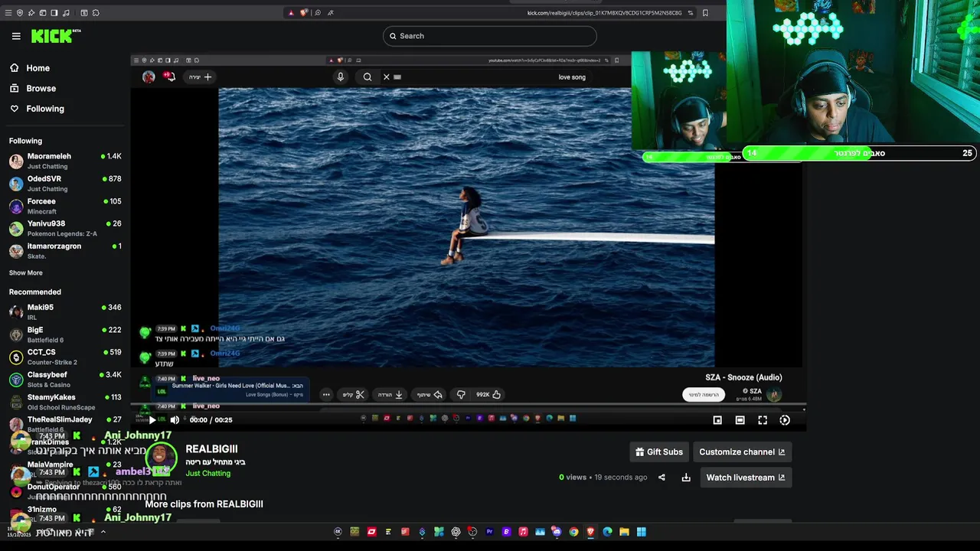Open Discord from the taskbar
The image size is (980, 551).
(x=557, y=532)
